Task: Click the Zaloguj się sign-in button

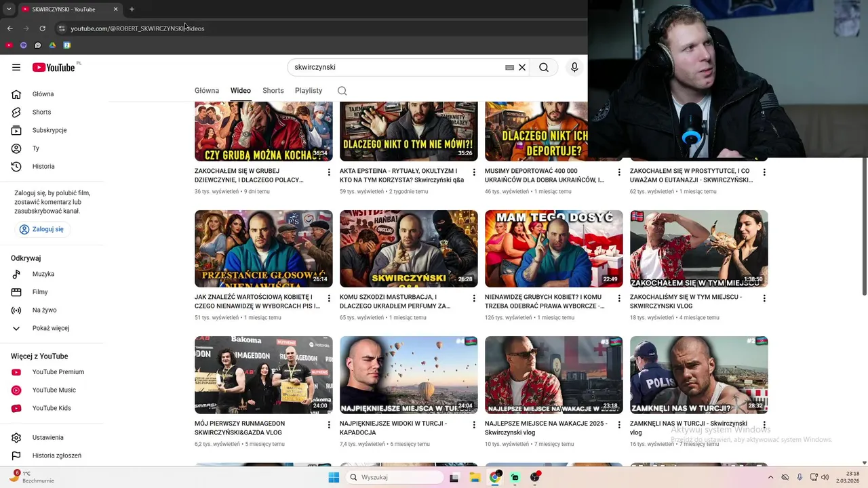Action: (43, 229)
